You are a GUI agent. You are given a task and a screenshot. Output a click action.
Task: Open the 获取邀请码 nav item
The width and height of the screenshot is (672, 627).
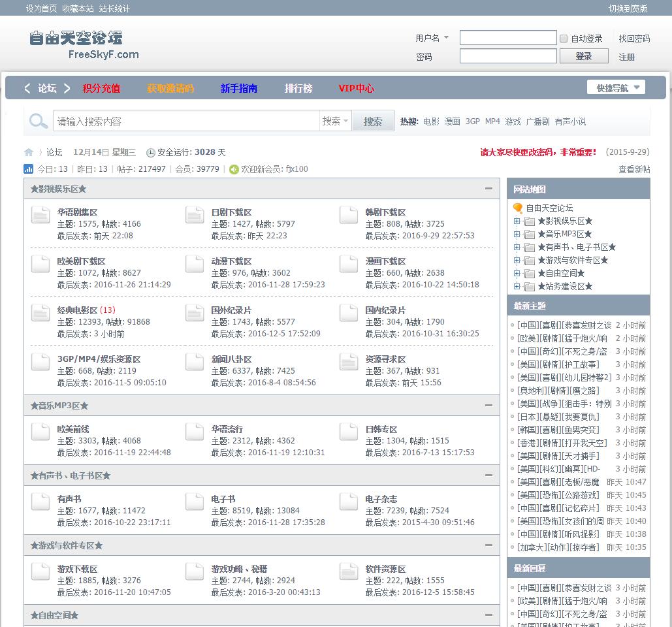click(x=170, y=88)
